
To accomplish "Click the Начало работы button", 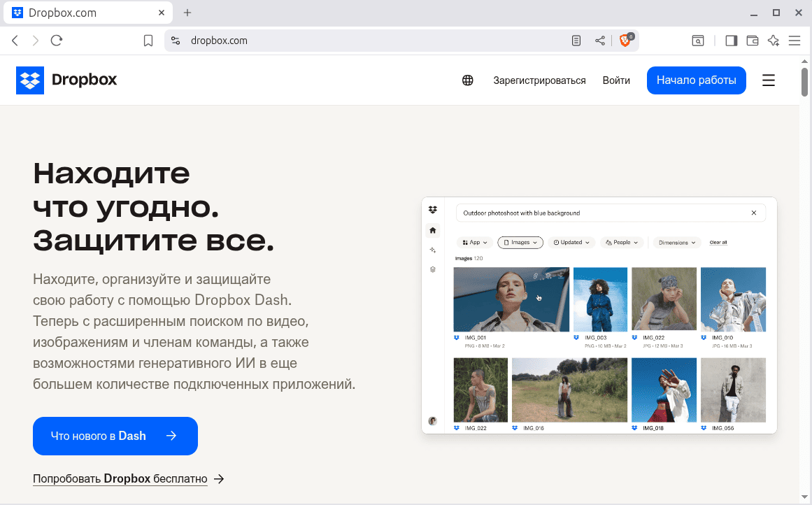I will [696, 80].
